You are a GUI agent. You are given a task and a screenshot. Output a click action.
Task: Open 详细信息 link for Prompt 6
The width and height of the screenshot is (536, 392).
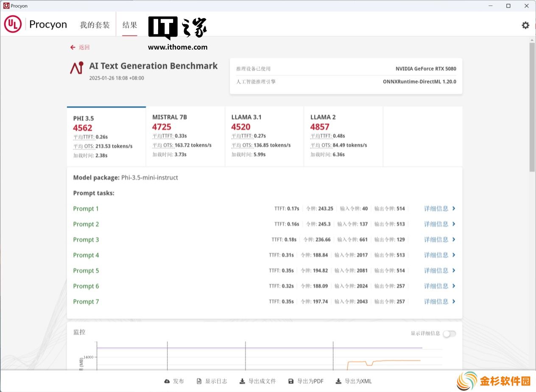point(436,286)
